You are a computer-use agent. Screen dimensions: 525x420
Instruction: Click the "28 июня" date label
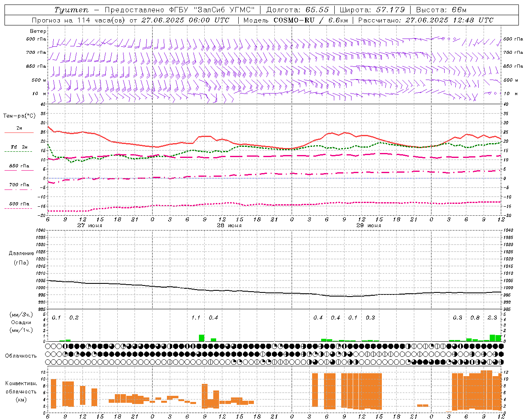click(229, 226)
